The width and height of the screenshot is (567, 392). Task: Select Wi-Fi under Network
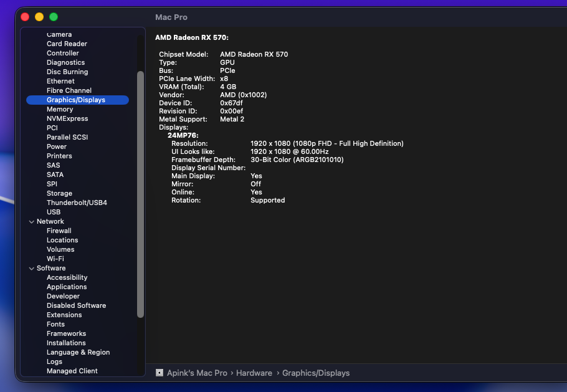(55, 259)
